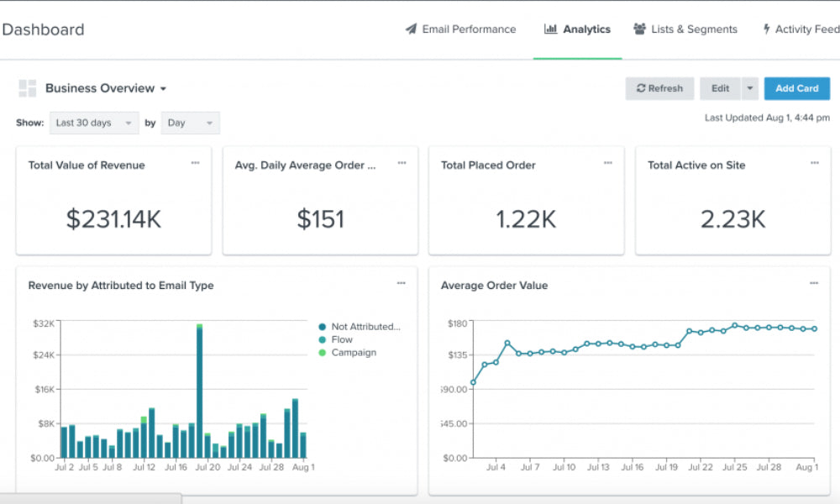Open the Email Performance tab
The width and height of the screenshot is (840, 504).
coord(460,29)
